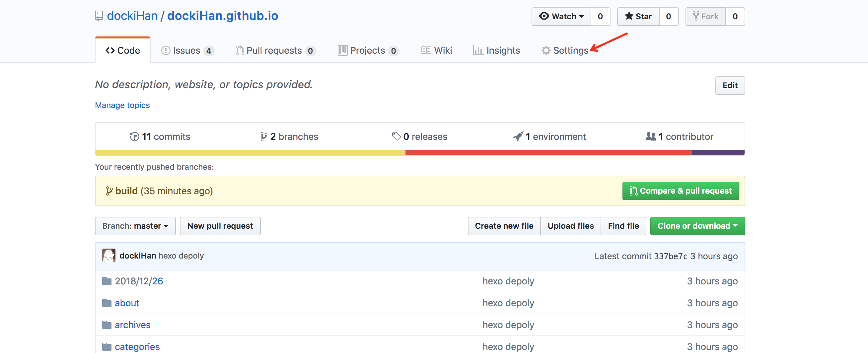Click the rocket icon beside 1 environment

tap(518, 136)
